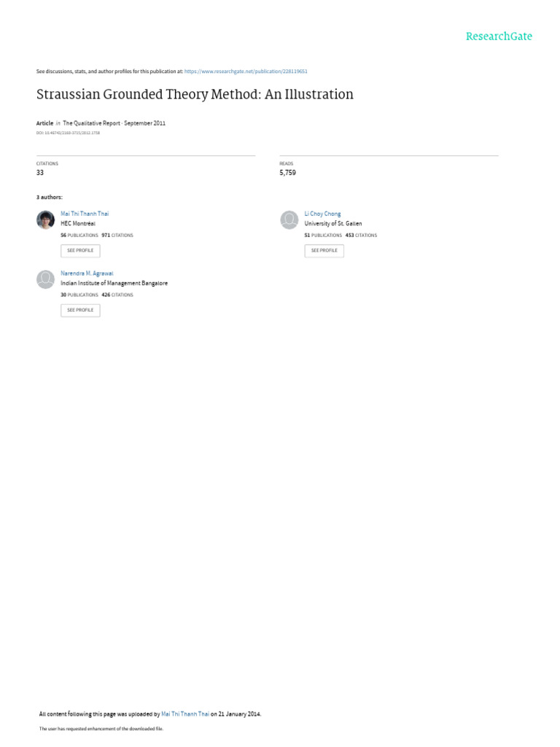Click the DOI identifier text
Image resolution: width=560 pixels, height=747 pixels.
[68, 133]
